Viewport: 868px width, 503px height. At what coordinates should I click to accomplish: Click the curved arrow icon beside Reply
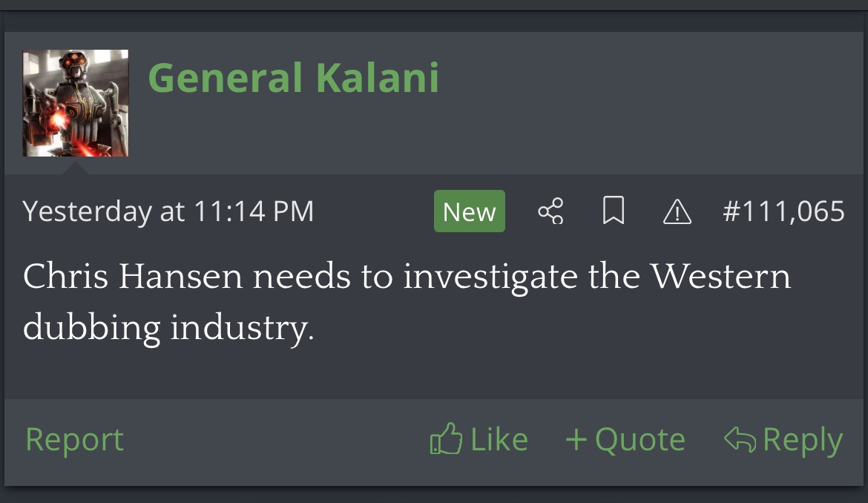[740, 439]
